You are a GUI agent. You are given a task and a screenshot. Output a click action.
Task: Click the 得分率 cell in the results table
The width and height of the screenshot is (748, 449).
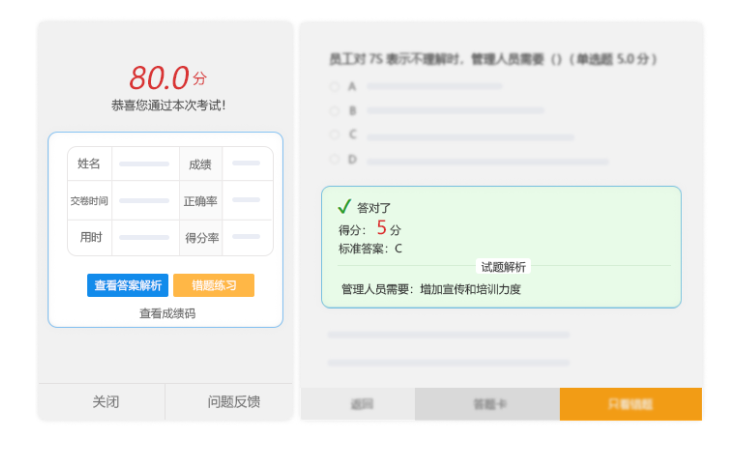tap(201, 238)
